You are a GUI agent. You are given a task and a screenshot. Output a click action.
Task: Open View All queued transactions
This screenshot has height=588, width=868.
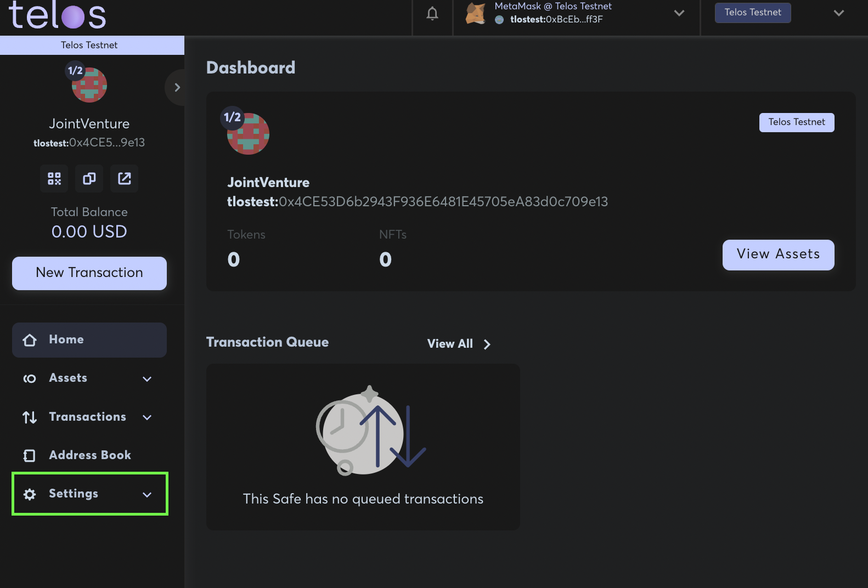[459, 344]
